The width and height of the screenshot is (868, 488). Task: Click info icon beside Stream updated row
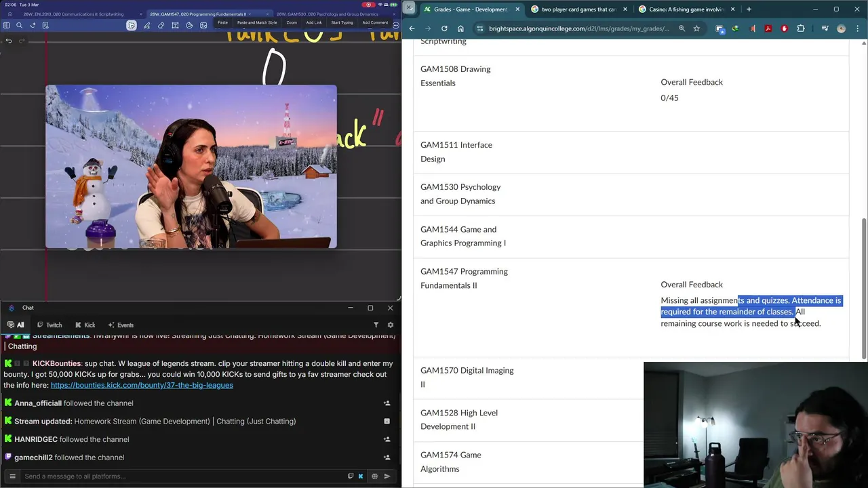point(387,421)
